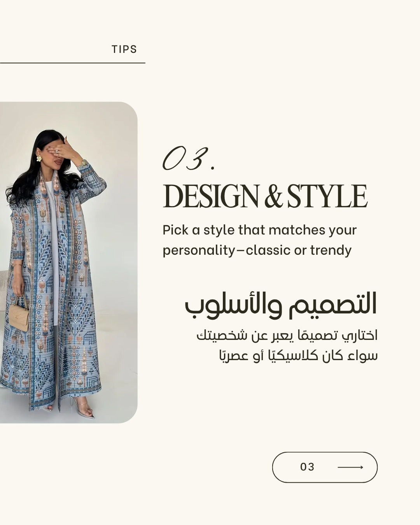Click the Arabic heading التصميم والأسلوب
The height and width of the screenshot is (525, 420).
click(x=281, y=304)
